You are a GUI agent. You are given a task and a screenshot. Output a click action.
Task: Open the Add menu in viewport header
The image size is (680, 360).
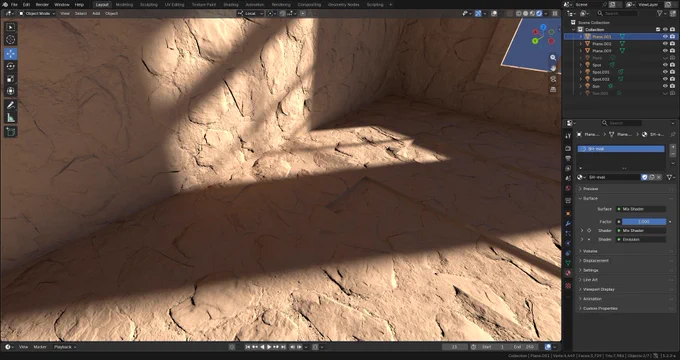[x=96, y=13]
